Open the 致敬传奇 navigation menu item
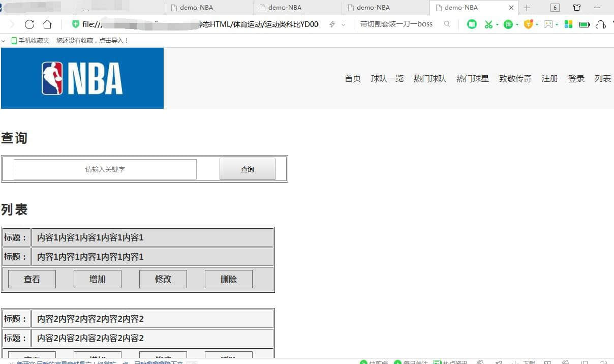 [x=515, y=78]
